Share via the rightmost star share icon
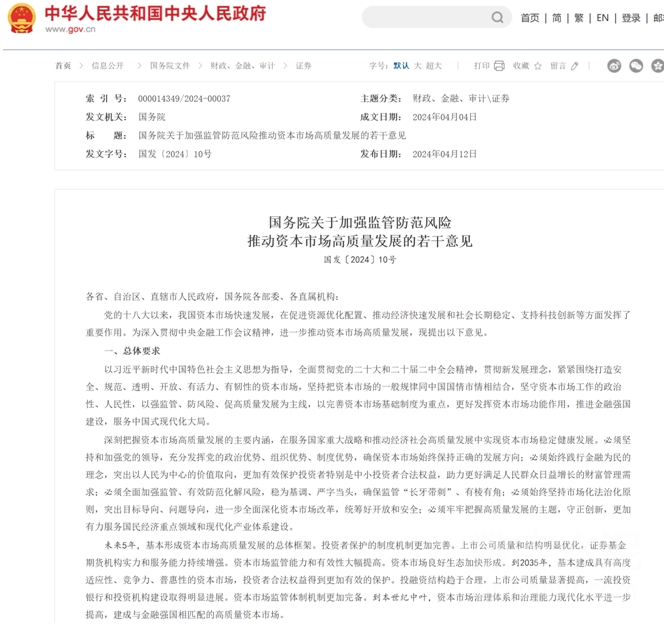The width and height of the screenshot is (667, 627). (657, 66)
